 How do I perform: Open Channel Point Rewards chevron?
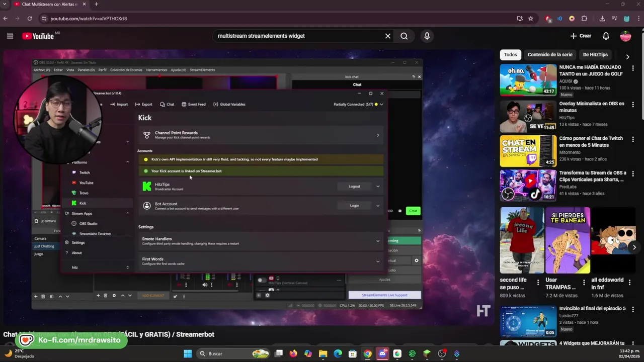tap(378, 135)
